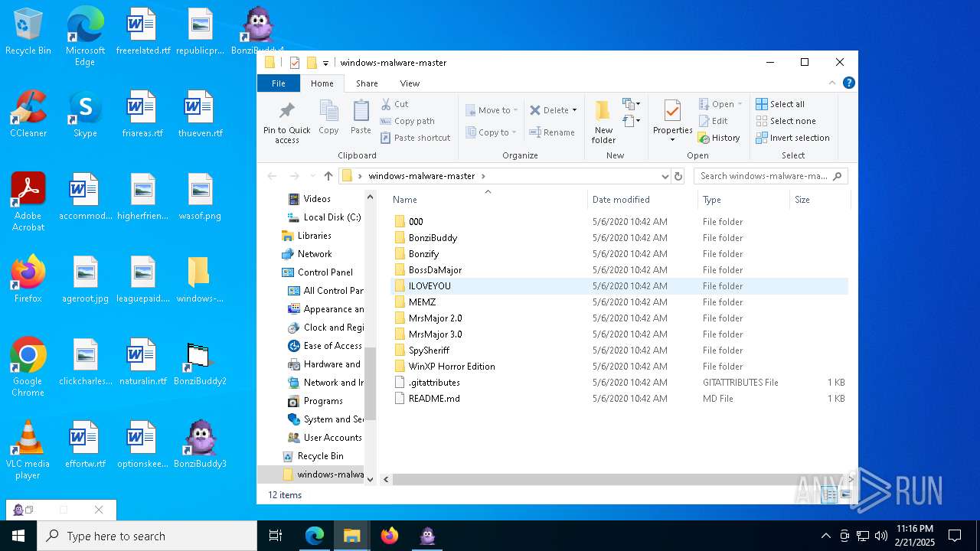Open the Copy to dropdown
This screenshot has height=551, width=980.
492,132
